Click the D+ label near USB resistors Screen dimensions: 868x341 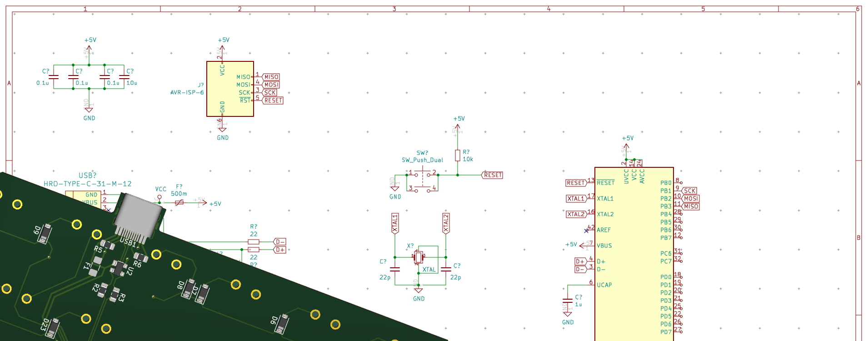tap(280, 250)
